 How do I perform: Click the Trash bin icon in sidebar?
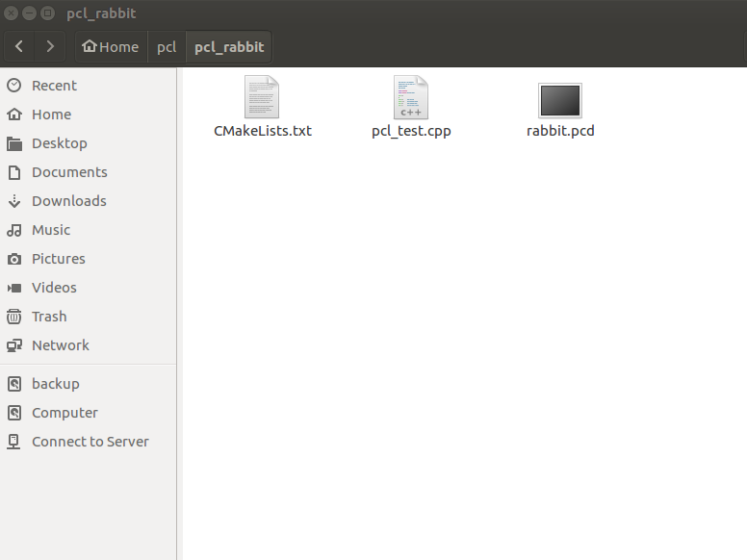[14, 317]
